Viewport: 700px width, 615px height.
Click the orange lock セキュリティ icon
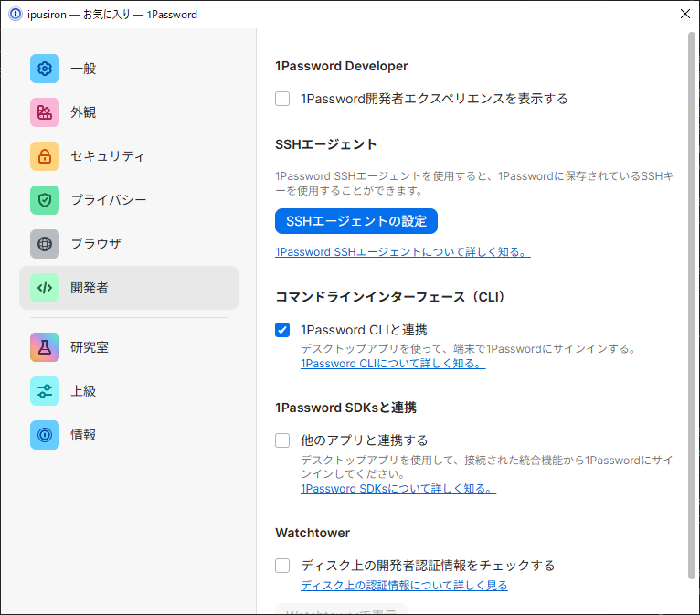pyautogui.click(x=45, y=156)
